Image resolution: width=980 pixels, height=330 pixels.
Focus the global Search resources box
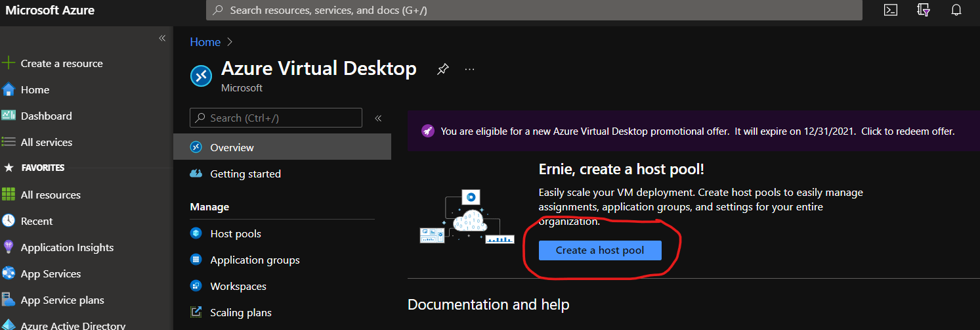(534, 11)
